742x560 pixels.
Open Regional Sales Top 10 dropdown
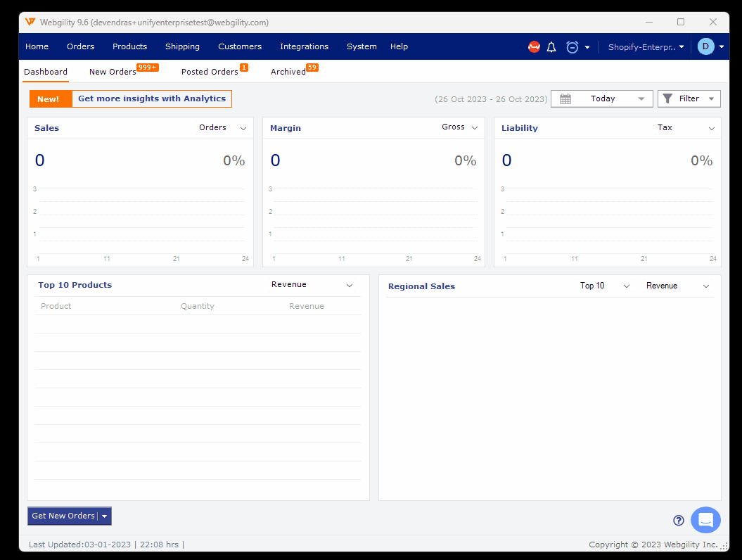(x=604, y=286)
